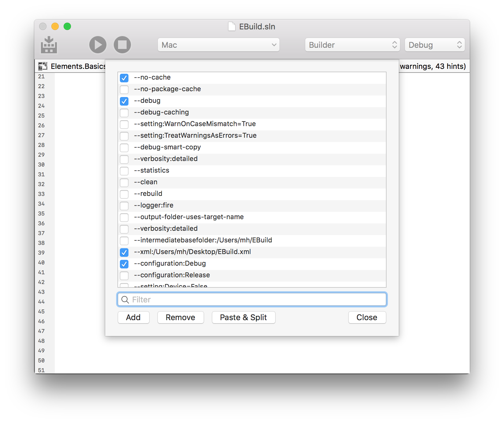The height and width of the screenshot is (423, 504).
Task: Check the --rebuild option
Action: (x=124, y=194)
